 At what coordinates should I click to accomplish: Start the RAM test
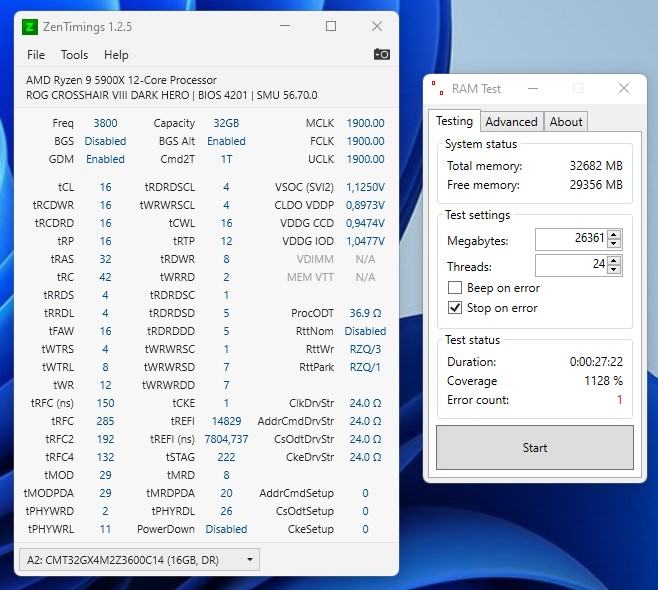coord(535,448)
